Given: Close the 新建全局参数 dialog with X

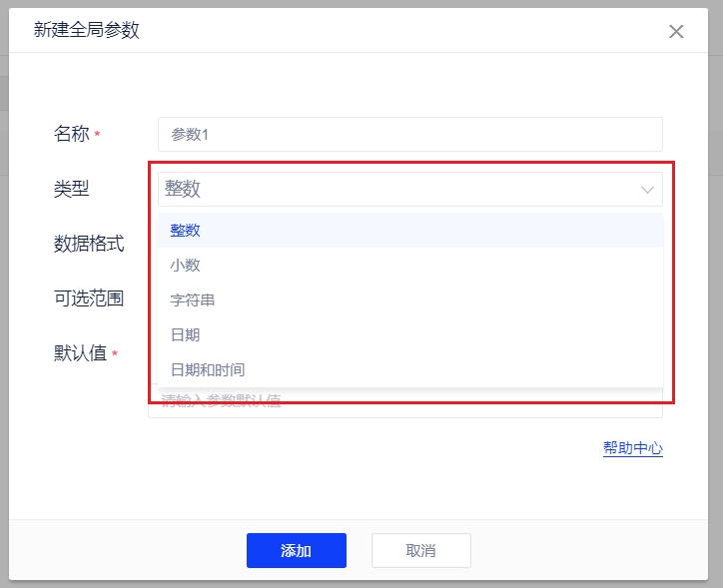Looking at the screenshot, I should tap(676, 31).
